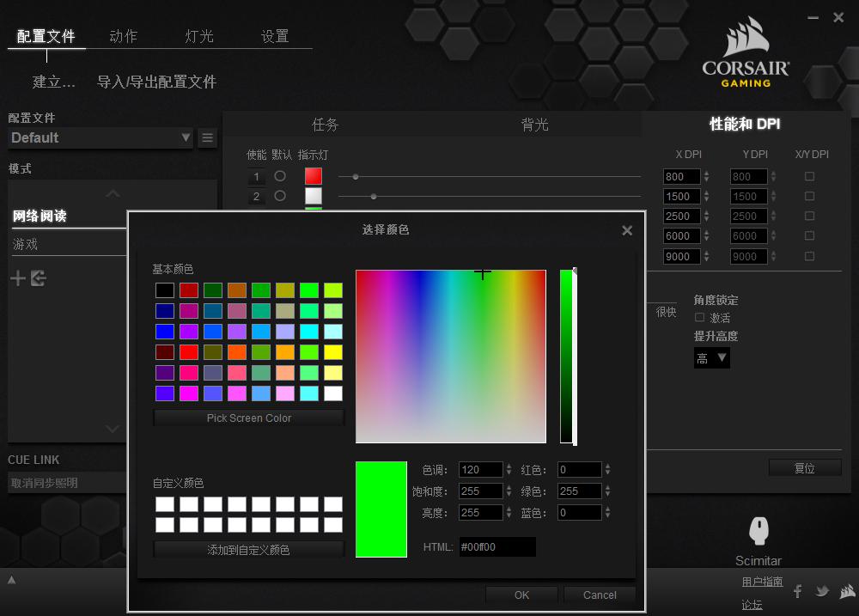Select the Scimitar mouse device icon

pos(758,533)
